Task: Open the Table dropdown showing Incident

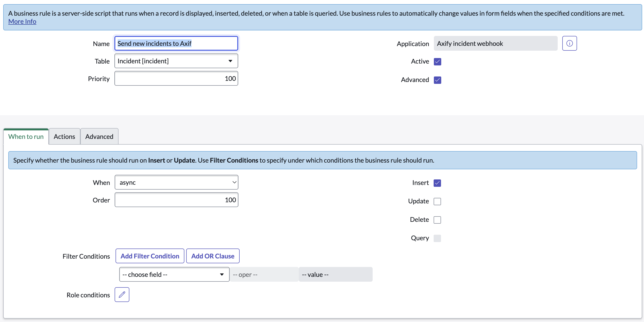Action: point(176,61)
